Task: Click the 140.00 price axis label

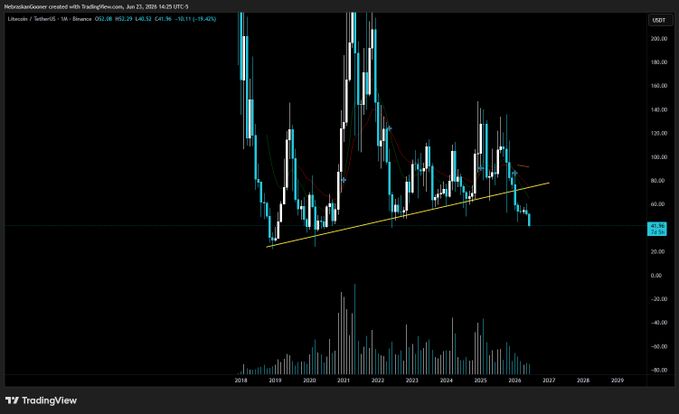Action: [x=659, y=110]
